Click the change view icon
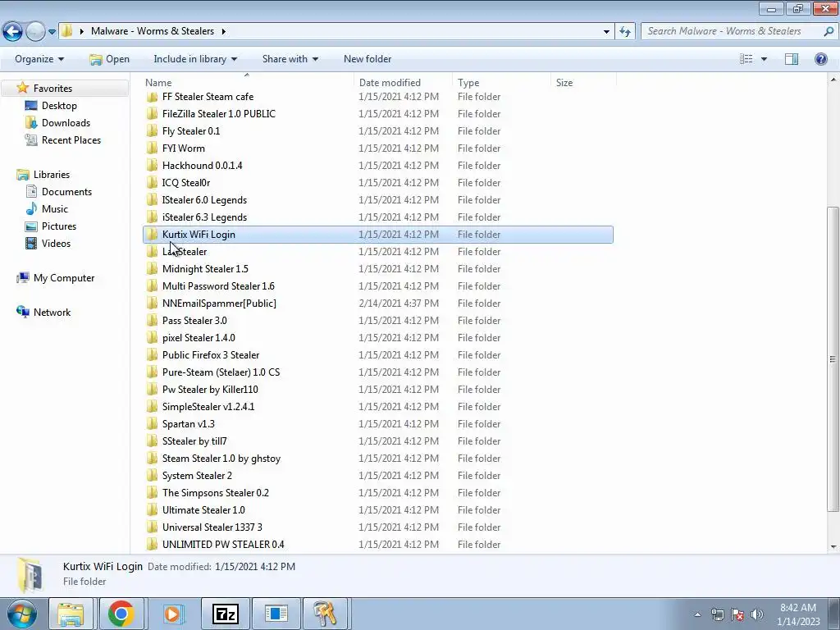 746,59
